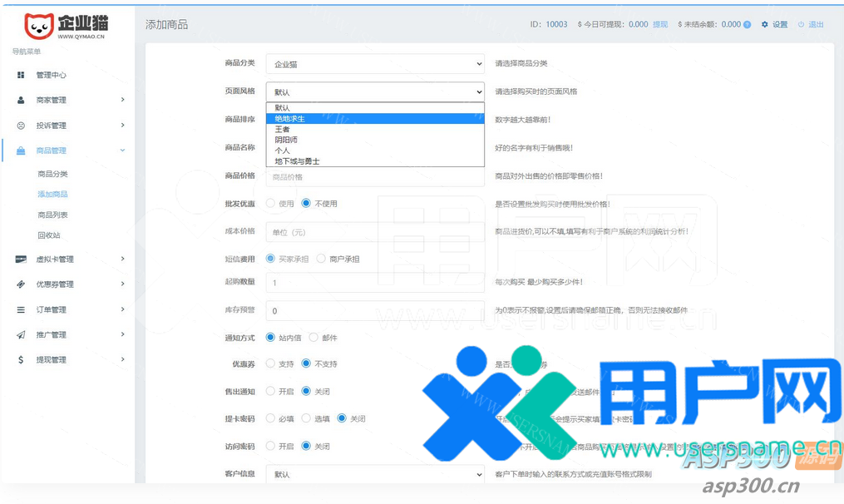Viewport: 844px width, 504px height.
Task: Click the 投诉管理 face icon
Action: coord(21,126)
